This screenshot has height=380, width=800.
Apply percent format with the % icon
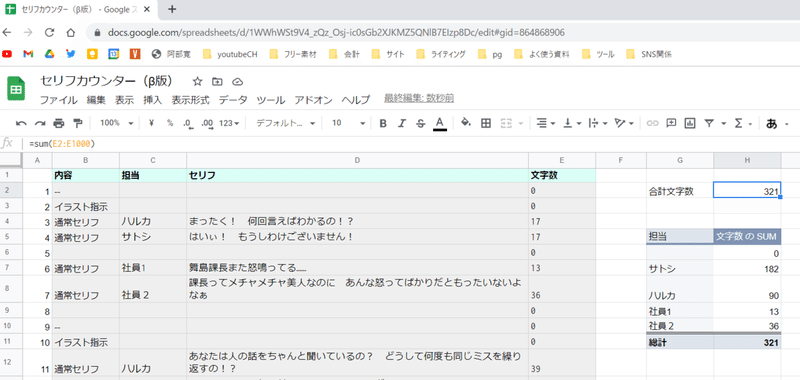coord(170,123)
